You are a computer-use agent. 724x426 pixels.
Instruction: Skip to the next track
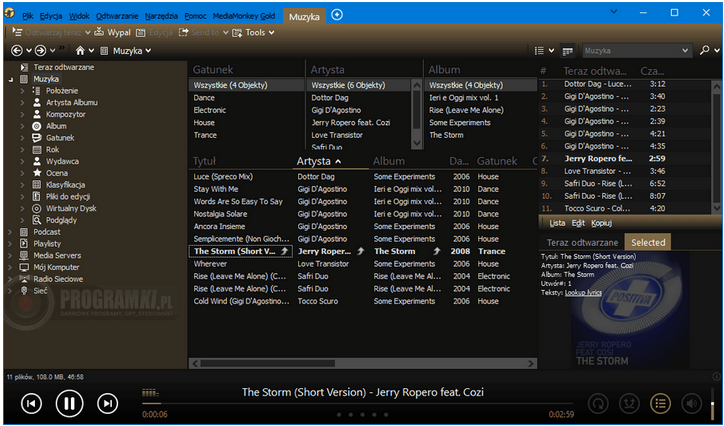108,404
